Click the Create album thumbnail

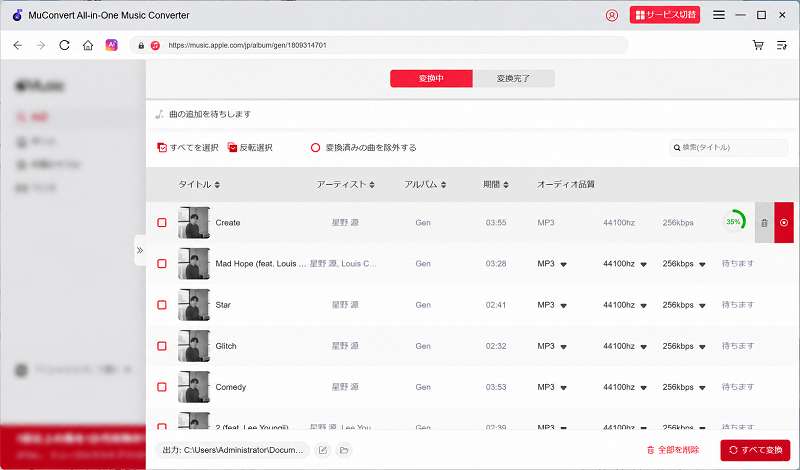pyautogui.click(x=194, y=222)
